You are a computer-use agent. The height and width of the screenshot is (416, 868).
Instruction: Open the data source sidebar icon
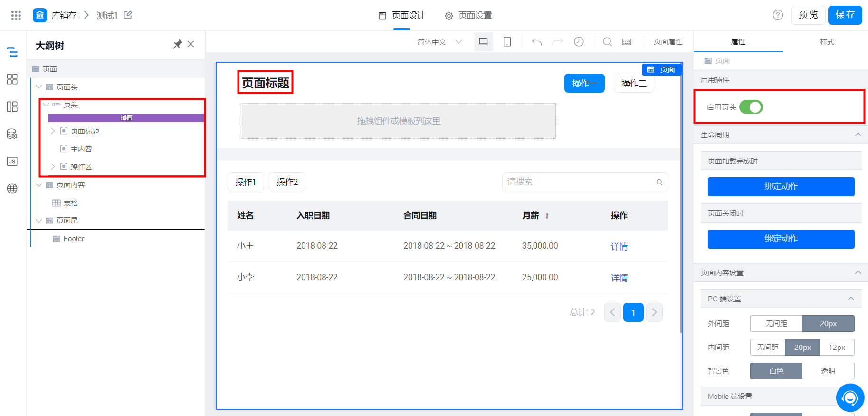pos(12,134)
